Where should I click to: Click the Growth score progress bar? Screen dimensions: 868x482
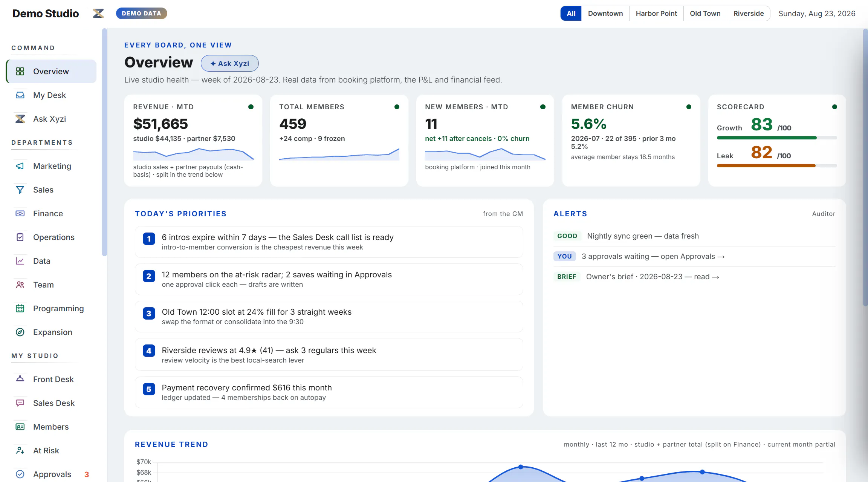(777, 138)
